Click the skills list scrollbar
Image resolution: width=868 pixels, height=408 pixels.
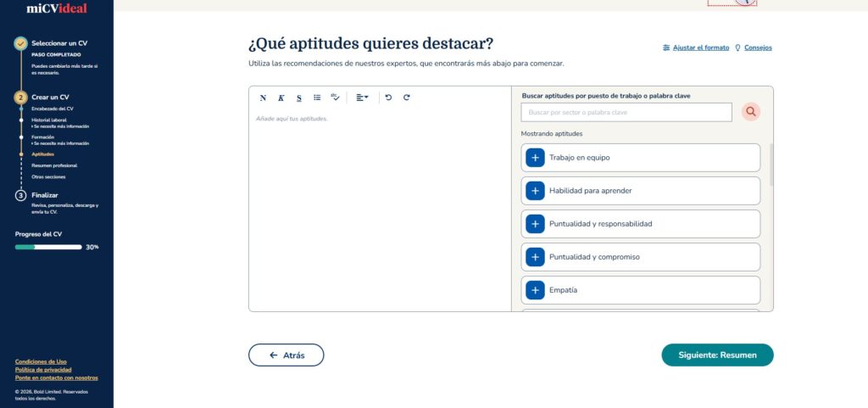(771, 165)
